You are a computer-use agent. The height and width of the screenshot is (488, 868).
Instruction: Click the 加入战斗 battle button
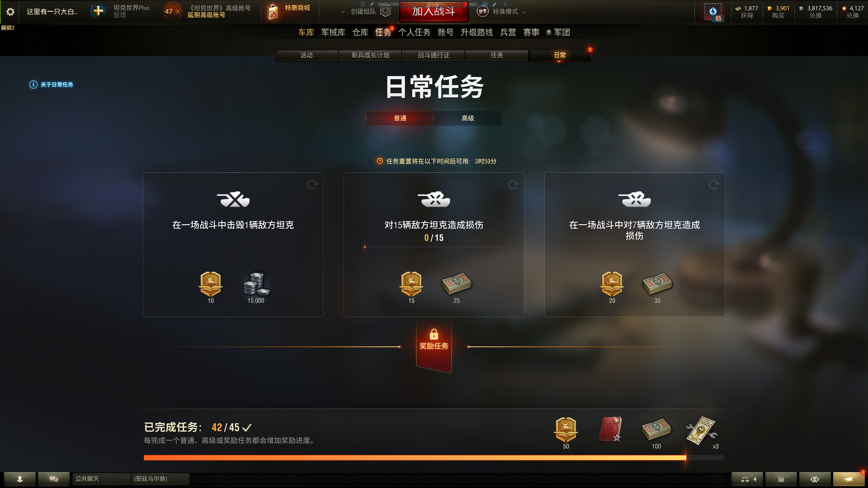pyautogui.click(x=434, y=12)
